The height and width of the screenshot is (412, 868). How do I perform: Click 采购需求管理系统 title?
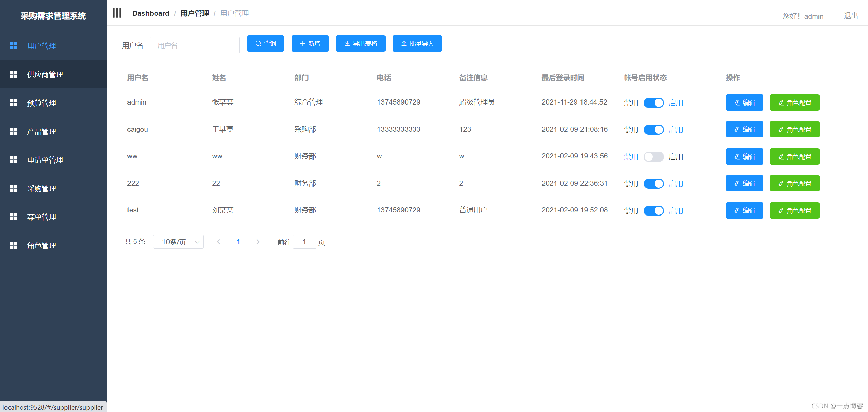point(53,16)
